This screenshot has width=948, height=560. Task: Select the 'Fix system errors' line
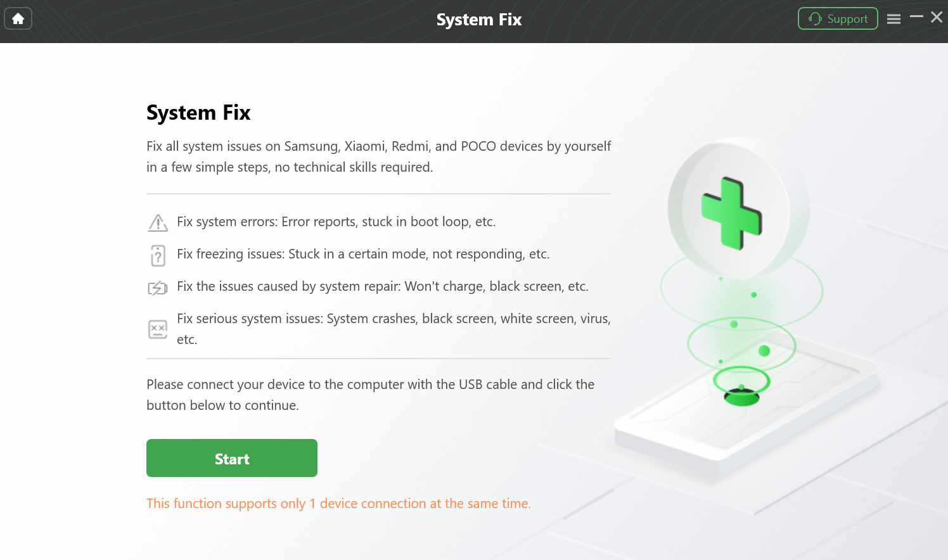coord(336,222)
